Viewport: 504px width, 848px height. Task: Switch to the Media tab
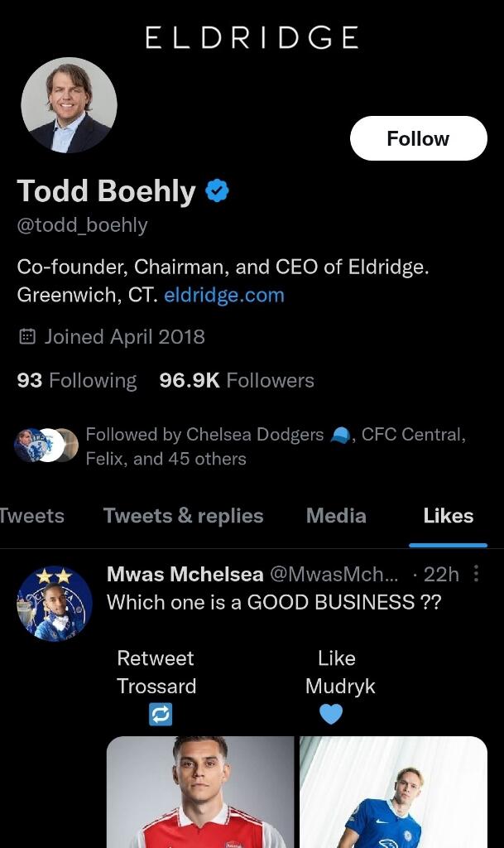pyautogui.click(x=336, y=516)
